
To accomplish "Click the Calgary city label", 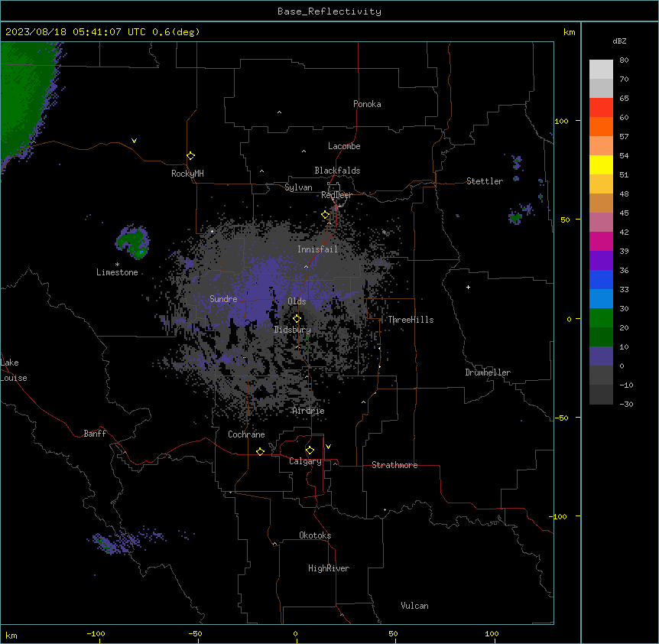I will (x=305, y=461).
